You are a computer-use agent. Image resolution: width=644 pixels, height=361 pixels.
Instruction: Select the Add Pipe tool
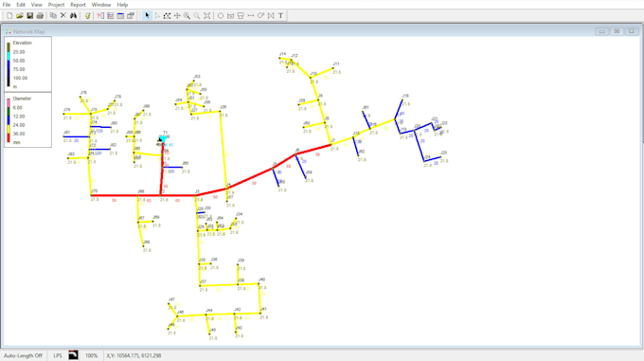[x=251, y=15]
